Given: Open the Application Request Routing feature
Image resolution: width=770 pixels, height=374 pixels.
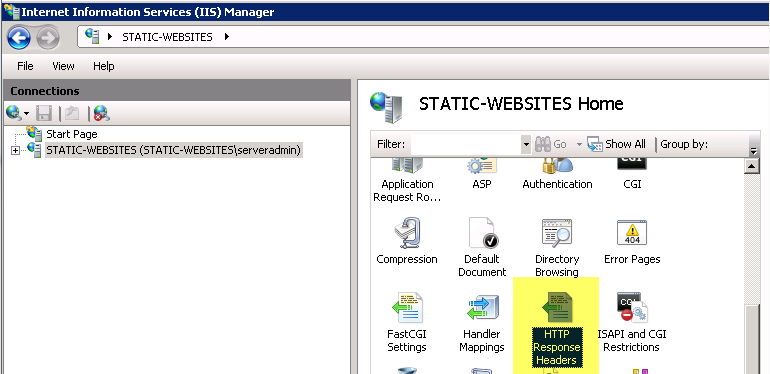Looking at the screenshot, I should coord(407,181).
